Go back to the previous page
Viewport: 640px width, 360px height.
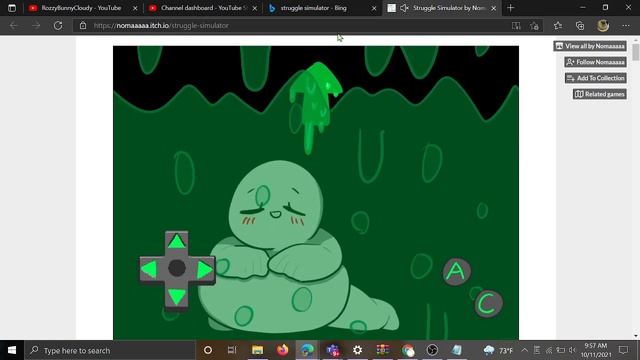[x=13, y=25]
